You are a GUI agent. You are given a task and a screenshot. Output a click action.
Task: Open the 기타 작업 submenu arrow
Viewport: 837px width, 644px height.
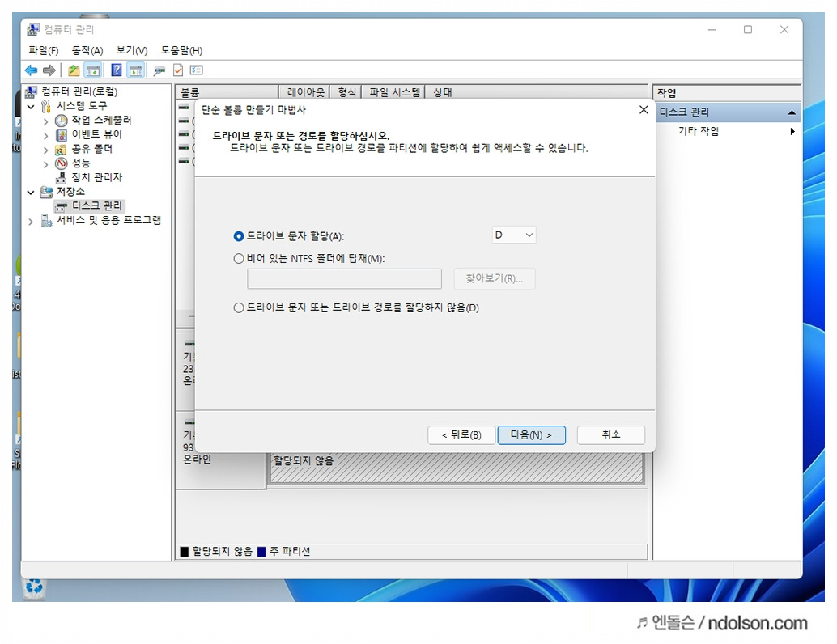click(x=792, y=131)
